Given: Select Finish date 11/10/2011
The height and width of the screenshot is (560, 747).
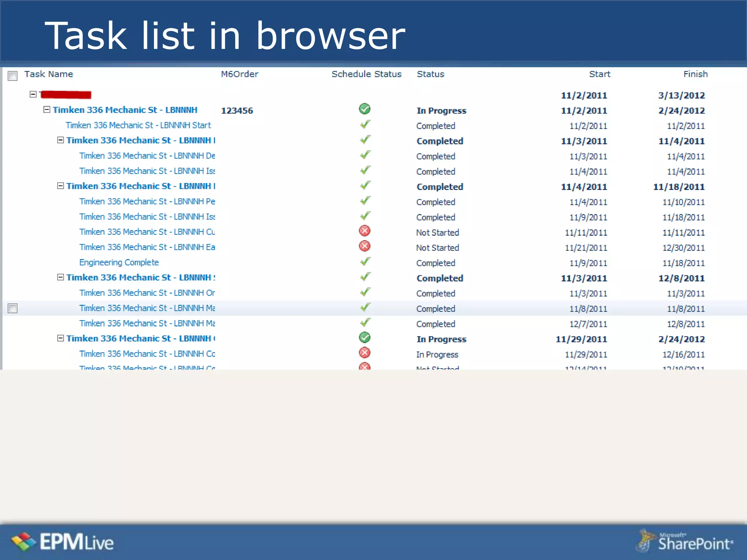Looking at the screenshot, I should [x=684, y=202].
